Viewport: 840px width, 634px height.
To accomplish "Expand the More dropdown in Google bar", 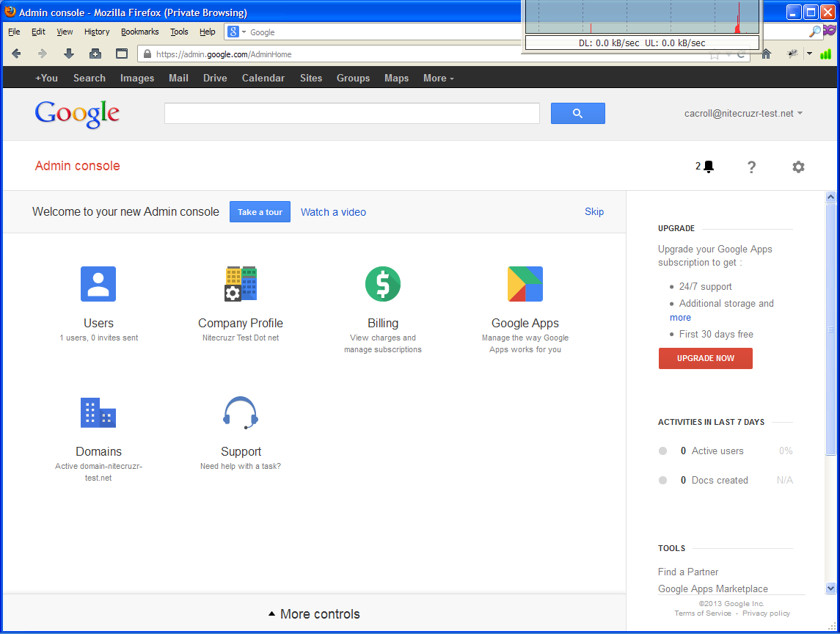I will 438,79.
